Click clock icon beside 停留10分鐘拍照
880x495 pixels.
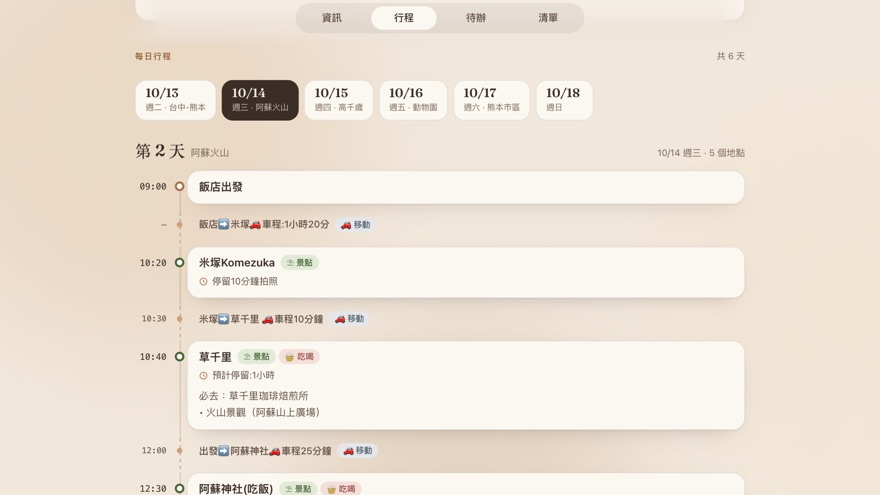point(203,282)
